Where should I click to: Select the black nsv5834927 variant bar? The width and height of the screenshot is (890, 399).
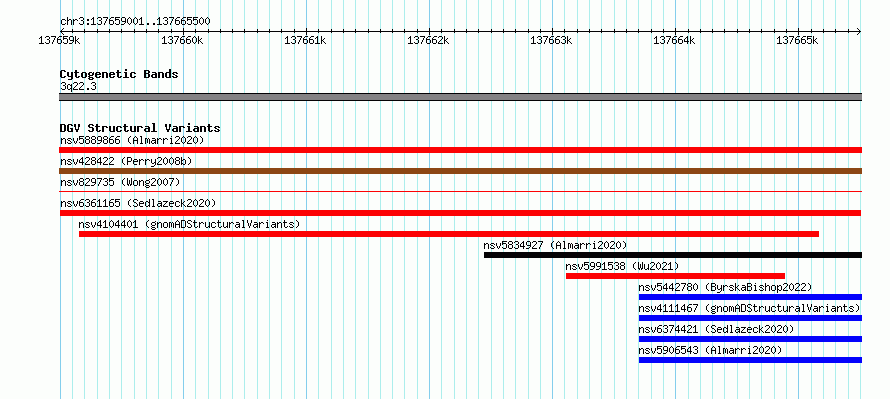[x=673, y=255]
